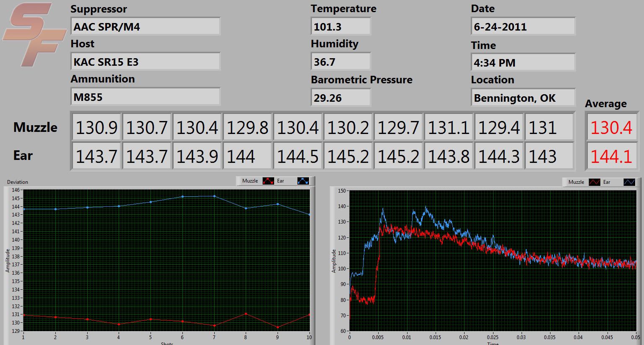The width and height of the screenshot is (644, 345).
Task: Click Deviation chart x-axis shot 5
Action: pos(151,337)
